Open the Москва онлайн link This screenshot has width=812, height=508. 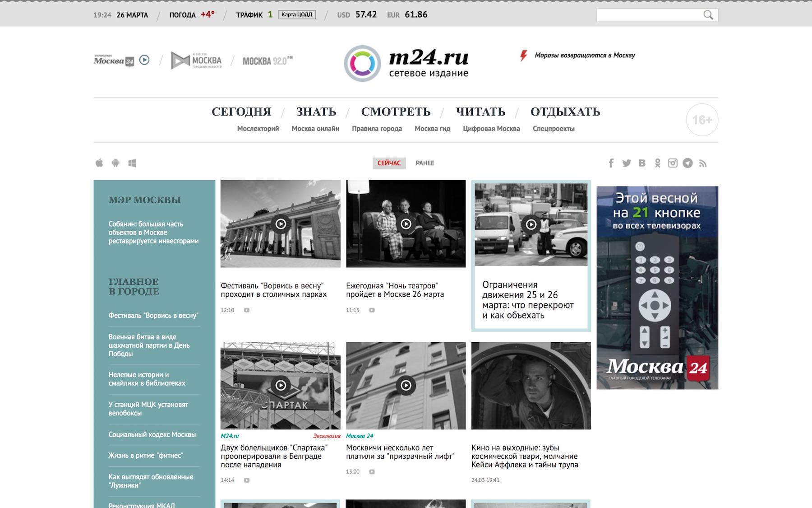tap(315, 129)
